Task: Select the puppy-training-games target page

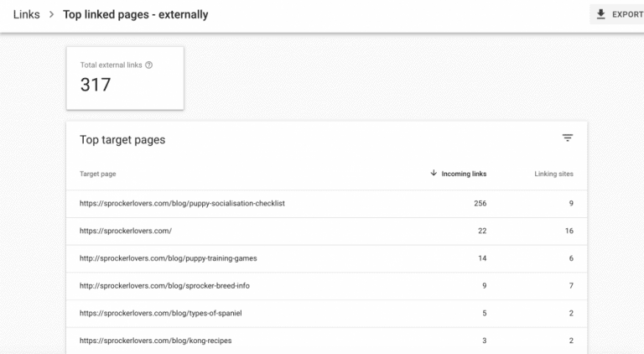Action: click(168, 258)
